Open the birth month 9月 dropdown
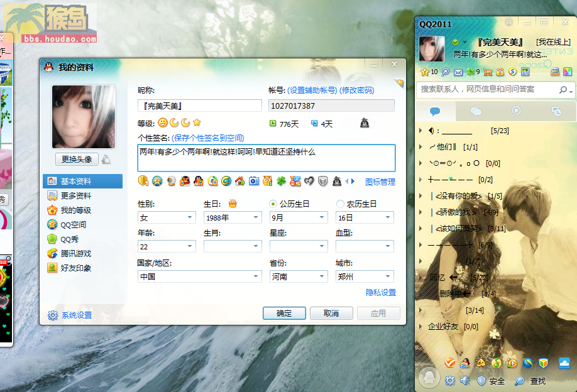The height and width of the screenshot is (392, 577). point(299,217)
